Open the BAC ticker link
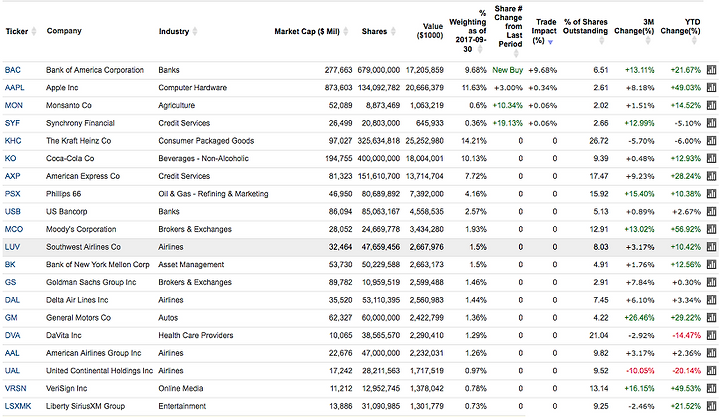 12,70
